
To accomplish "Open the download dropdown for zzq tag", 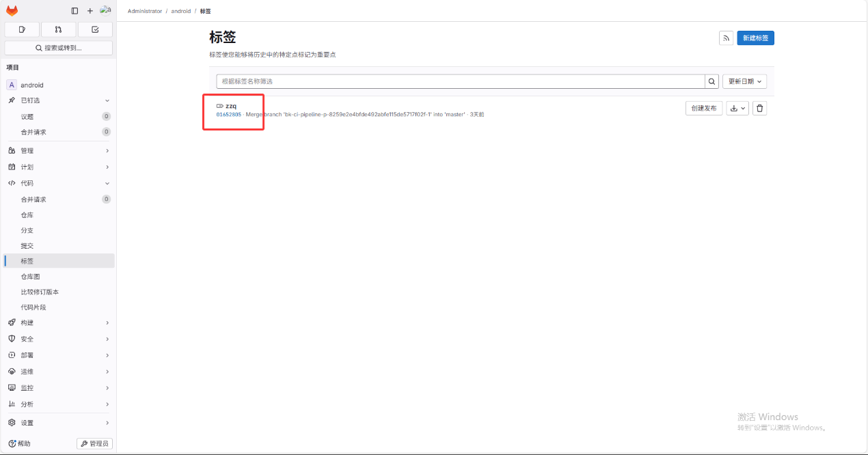I will (x=737, y=108).
